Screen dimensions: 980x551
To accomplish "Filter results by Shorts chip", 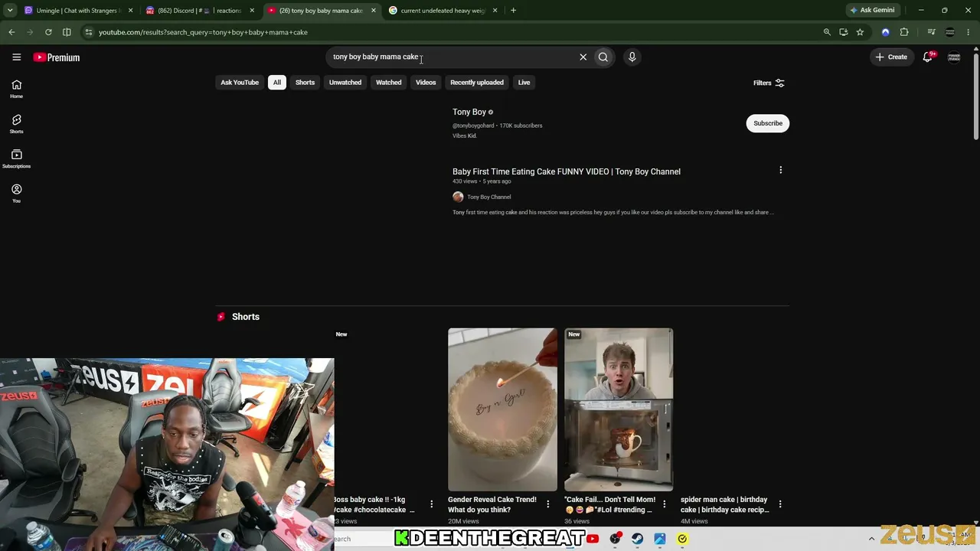I will click(x=305, y=83).
